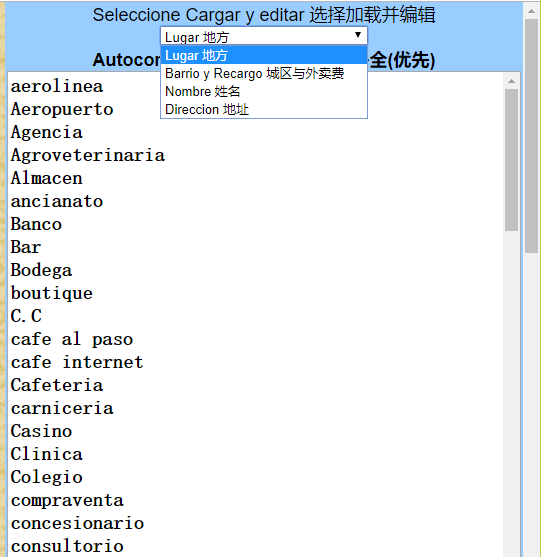Click the 'C.C' entry
The width and height of the screenshot is (541, 557).
pyautogui.click(x=26, y=316)
